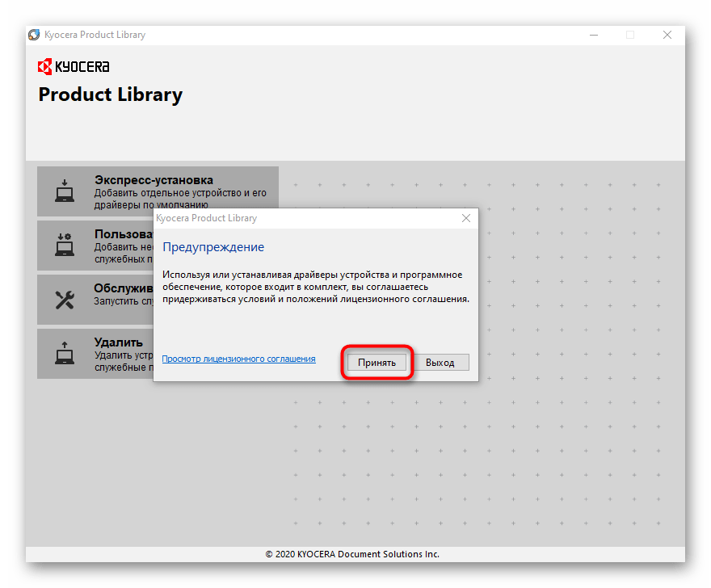
Task: Click the Выход button in the dialog
Action: pos(440,362)
